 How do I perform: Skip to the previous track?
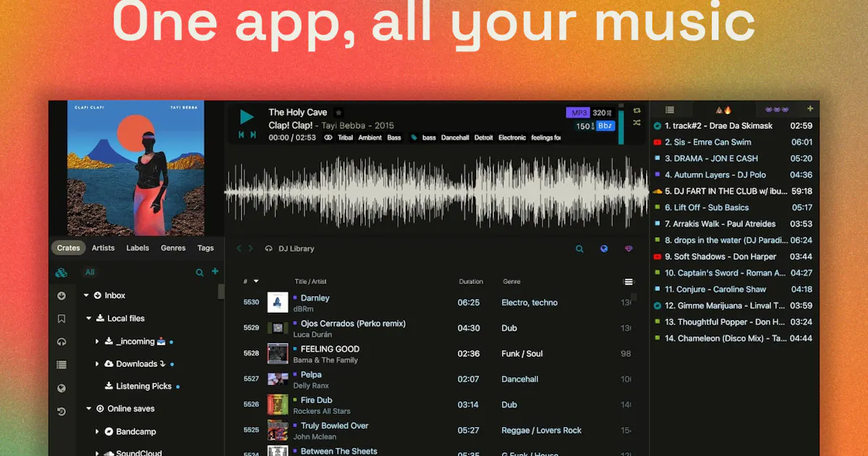point(242,135)
